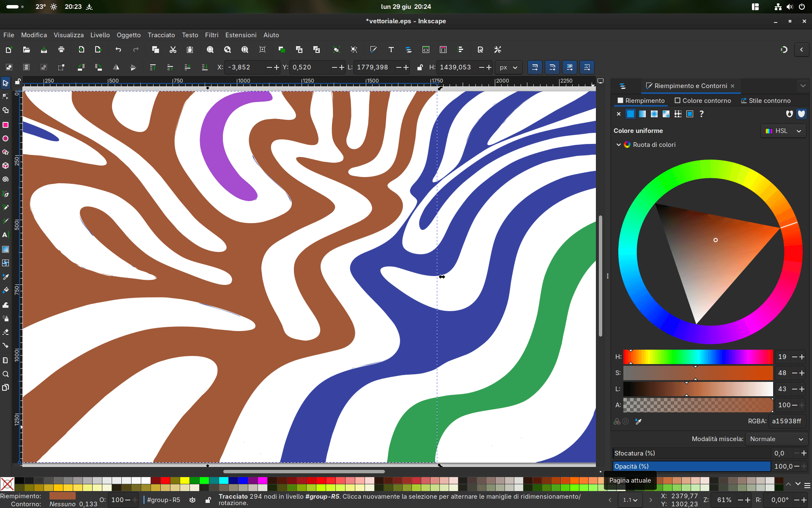
Task: Collapse the toolbar with the arrow button
Action: point(801,50)
